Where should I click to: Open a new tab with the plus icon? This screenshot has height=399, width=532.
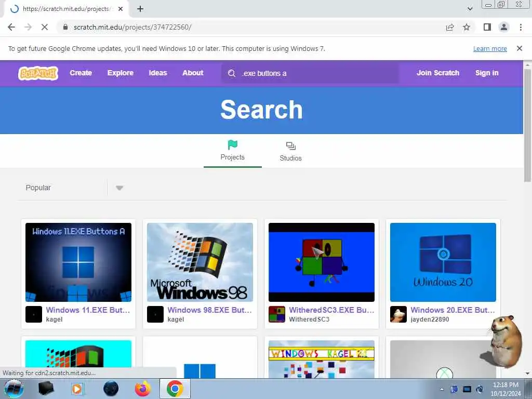(140, 9)
